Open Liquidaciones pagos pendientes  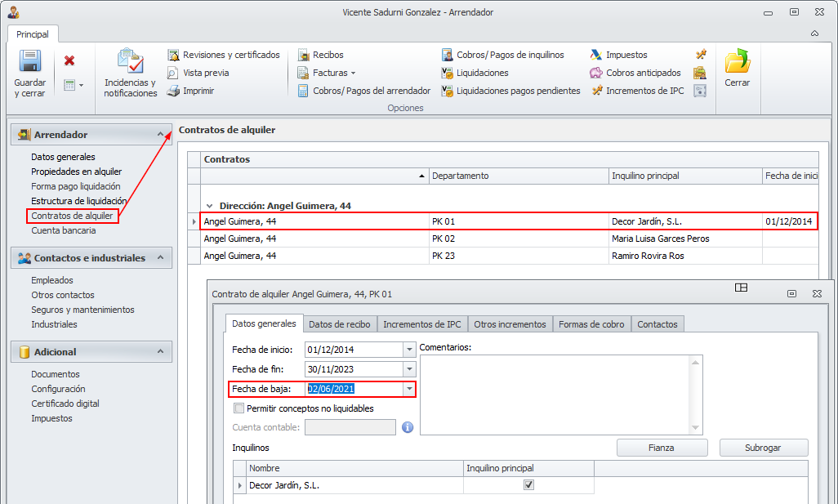[511, 91]
